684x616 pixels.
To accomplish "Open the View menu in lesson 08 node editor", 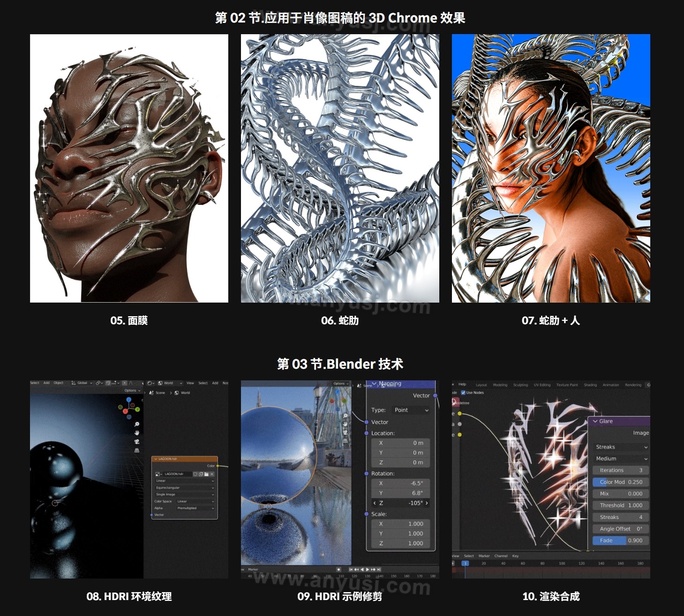I will 190,383.
